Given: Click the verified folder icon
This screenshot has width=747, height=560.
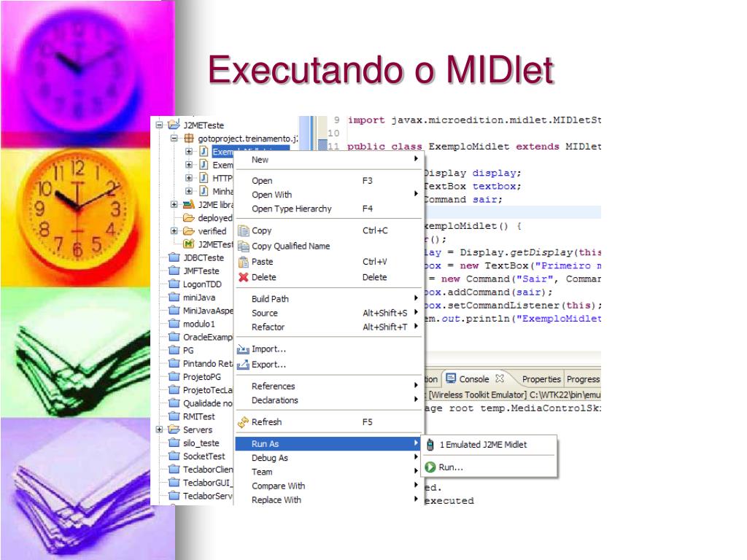Looking at the screenshot, I should [189, 231].
